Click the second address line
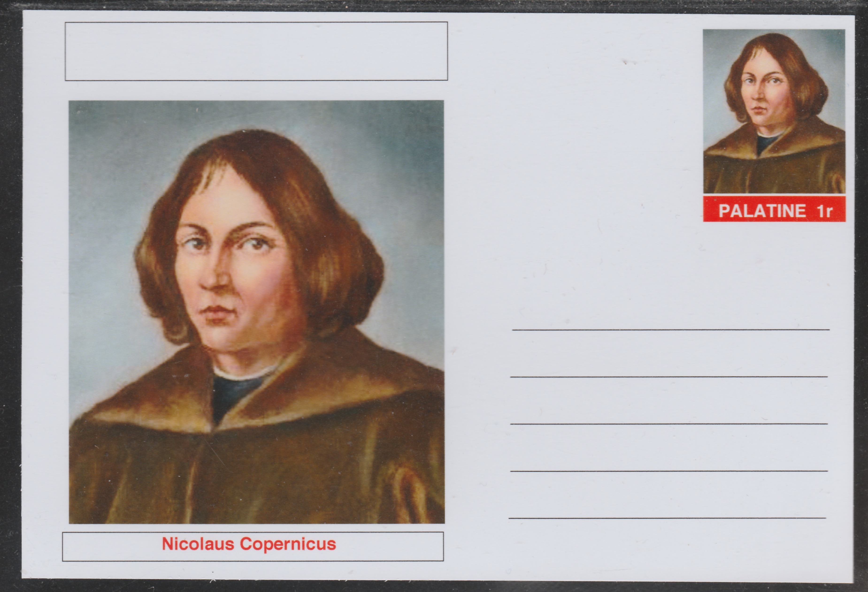The height and width of the screenshot is (592, 868). click(669, 377)
